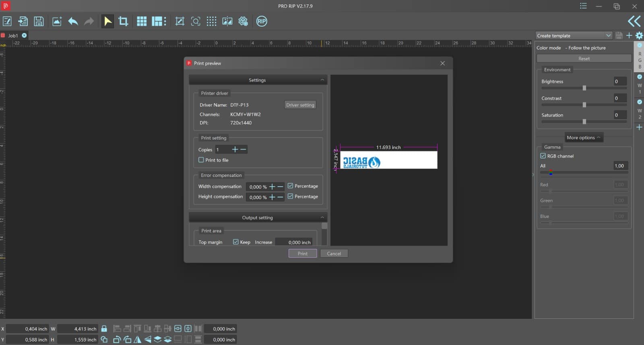Collapse the More options expander
The image size is (644, 345).
(584, 138)
